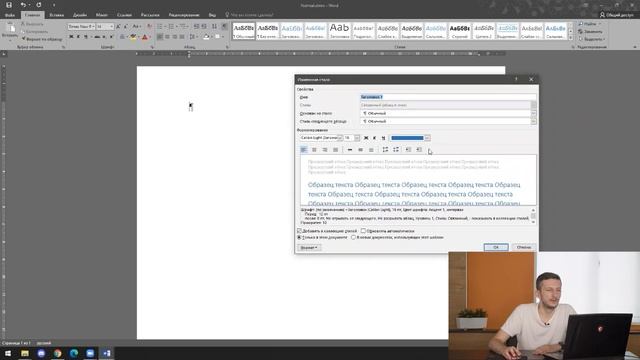Click help question mark in dialog
This screenshot has height=360, width=640.
(x=516, y=79)
